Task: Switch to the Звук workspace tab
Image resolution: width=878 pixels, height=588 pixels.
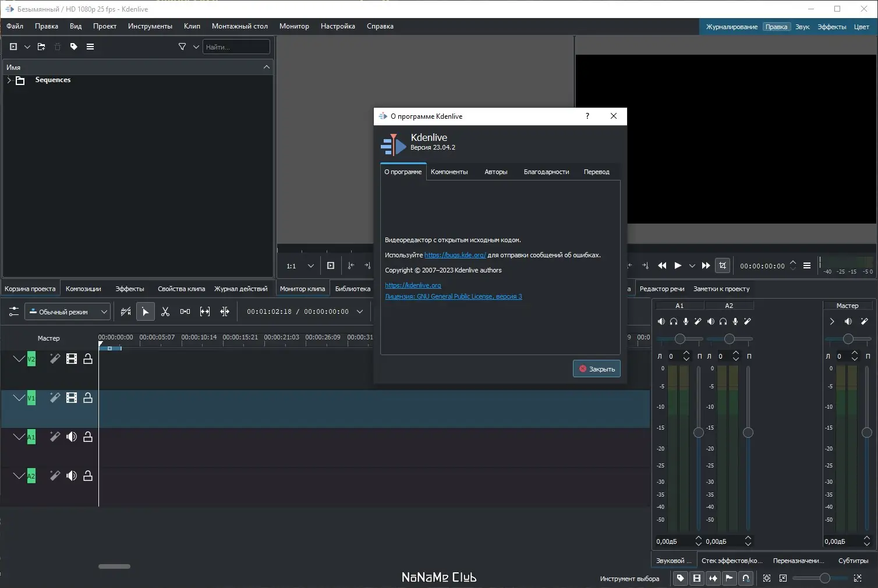Action: tap(802, 27)
